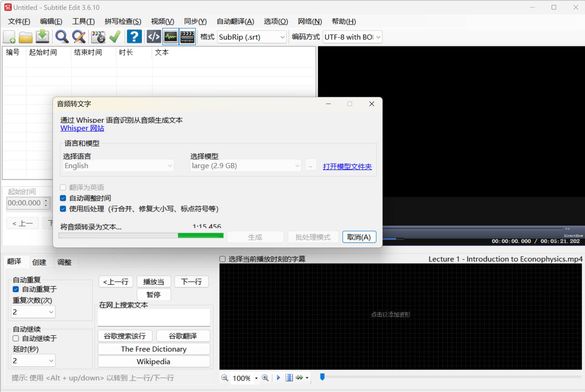Open Help with the question mark icon
The height and width of the screenshot is (392, 585).
[134, 37]
